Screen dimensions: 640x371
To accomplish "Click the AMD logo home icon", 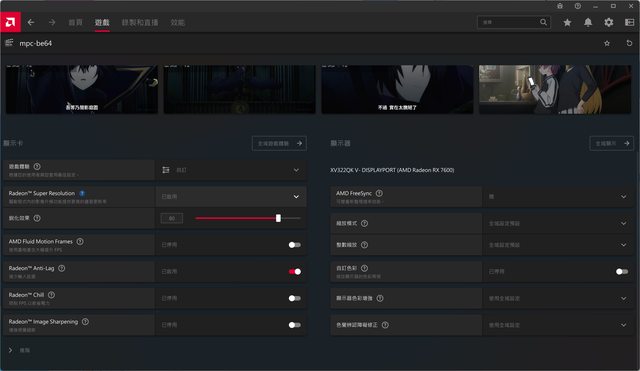I will tap(10, 22).
